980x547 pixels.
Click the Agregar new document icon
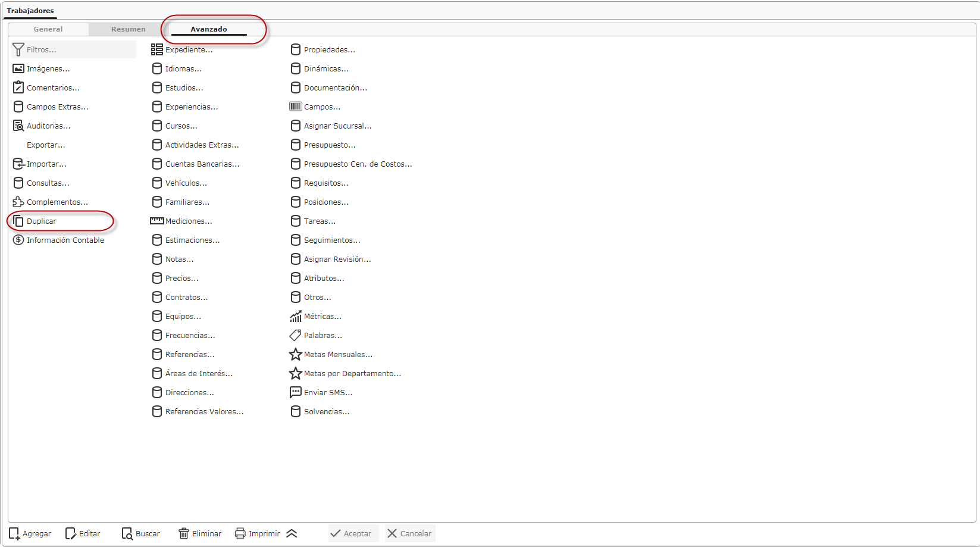14,533
